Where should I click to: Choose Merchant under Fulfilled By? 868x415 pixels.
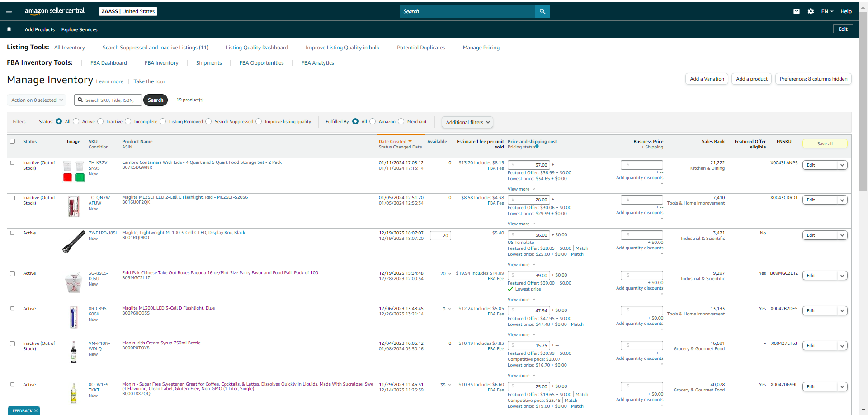coord(401,121)
